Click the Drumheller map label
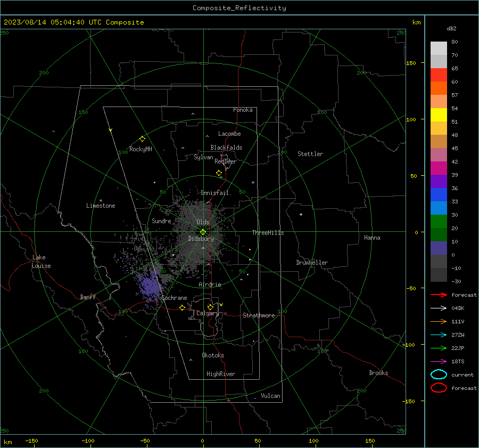The height and width of the screenshot is (448, 479). click(x=312, y=263)
